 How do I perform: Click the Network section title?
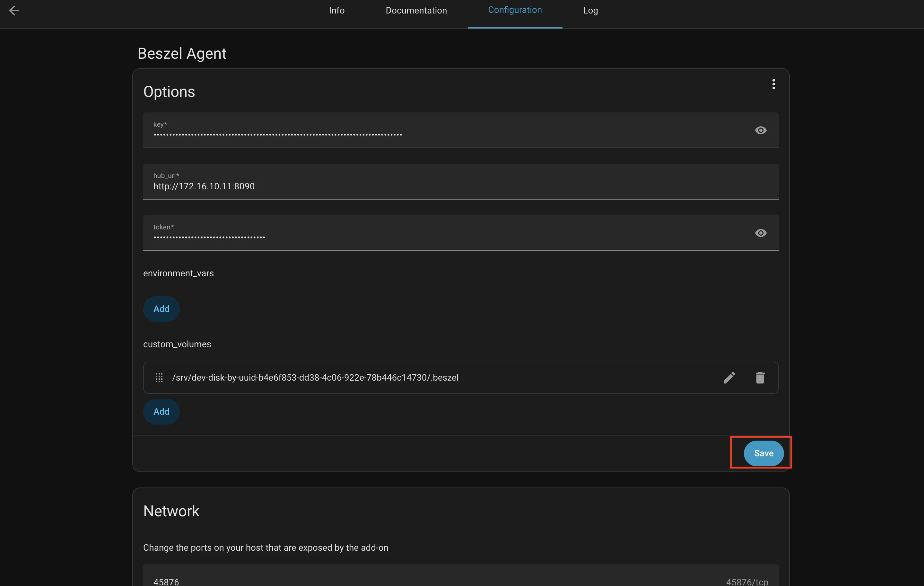click(x=171, y=511)
